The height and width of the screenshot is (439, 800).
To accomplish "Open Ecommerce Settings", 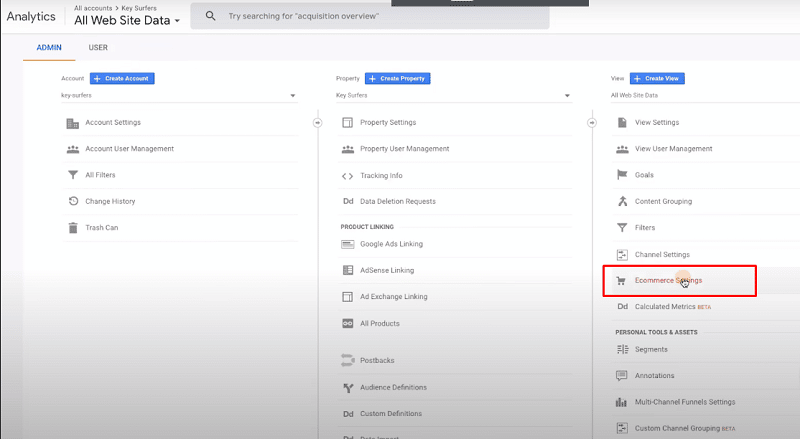I will tap(668, 280).
